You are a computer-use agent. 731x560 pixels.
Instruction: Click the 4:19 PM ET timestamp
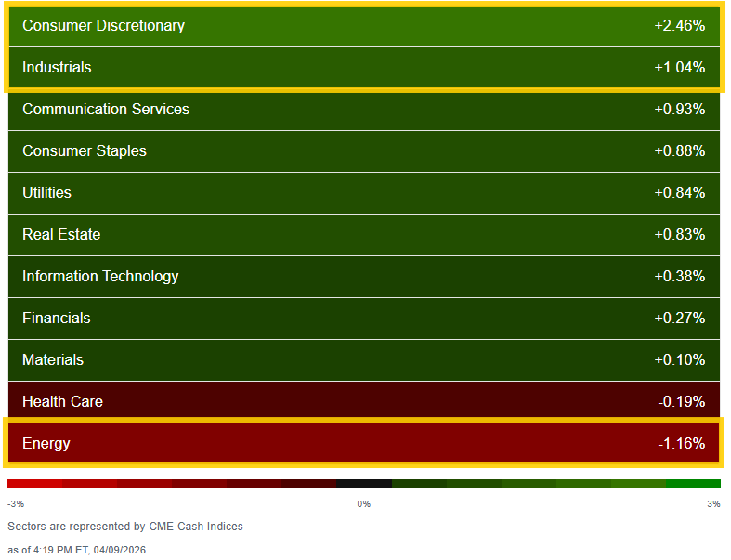76,550
